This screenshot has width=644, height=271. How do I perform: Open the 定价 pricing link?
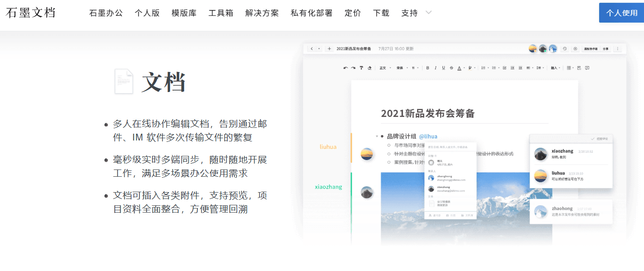[353, 13]
